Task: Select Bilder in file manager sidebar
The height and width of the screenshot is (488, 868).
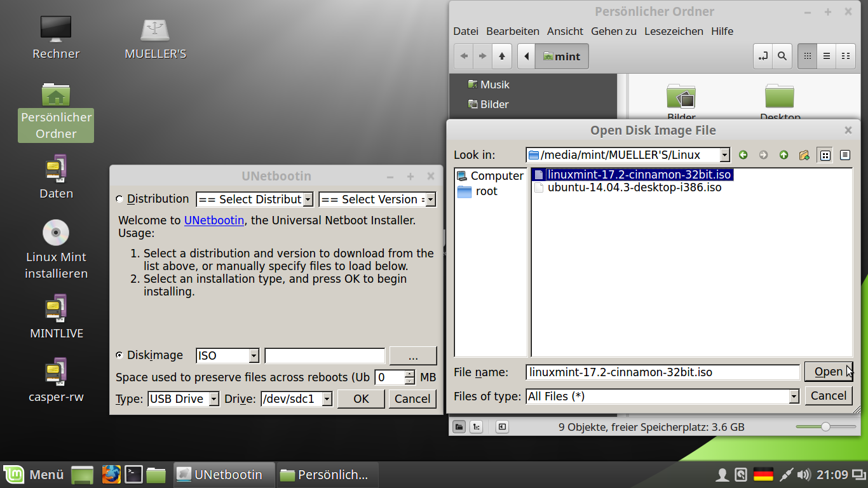Action: click(x=488, y=104)
